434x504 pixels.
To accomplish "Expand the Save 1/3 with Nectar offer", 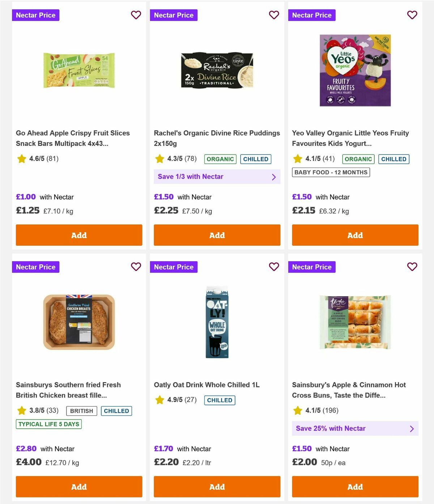I will pyautogui.click(x=217, y=177).
